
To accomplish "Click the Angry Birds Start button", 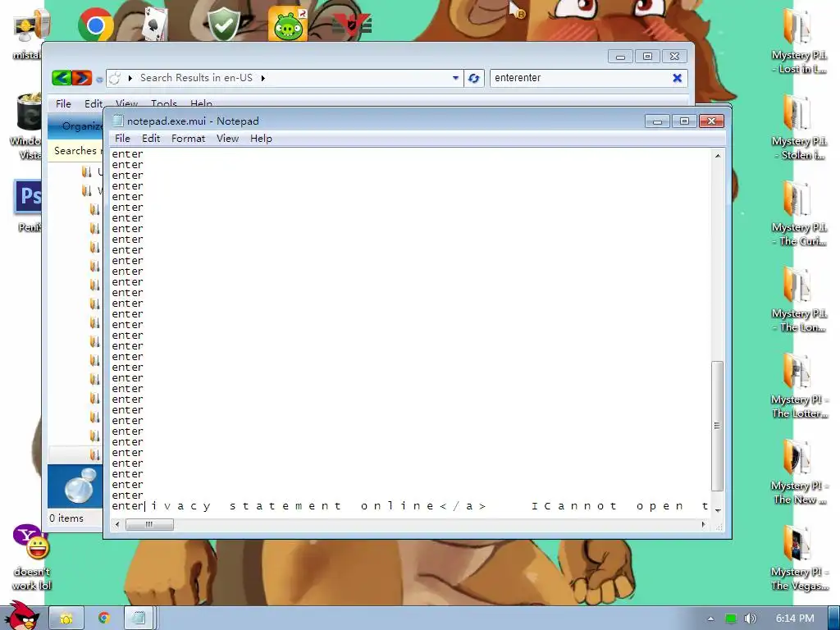I will [21, 616].
